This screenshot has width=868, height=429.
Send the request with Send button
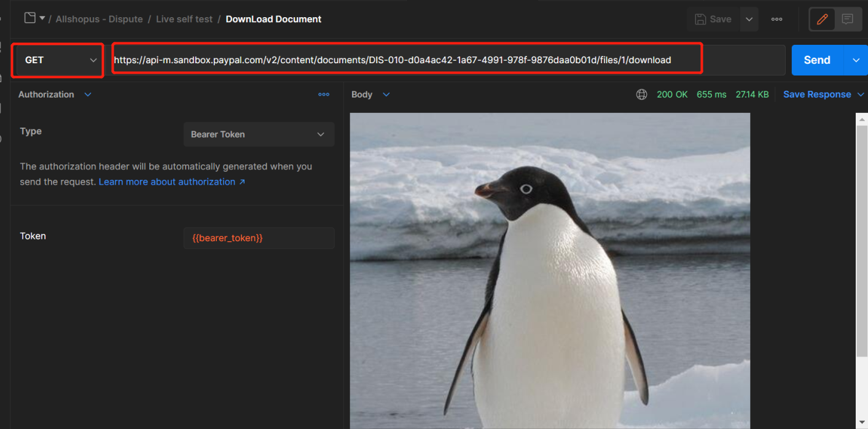pyautogui.click(x=817, y=60)
